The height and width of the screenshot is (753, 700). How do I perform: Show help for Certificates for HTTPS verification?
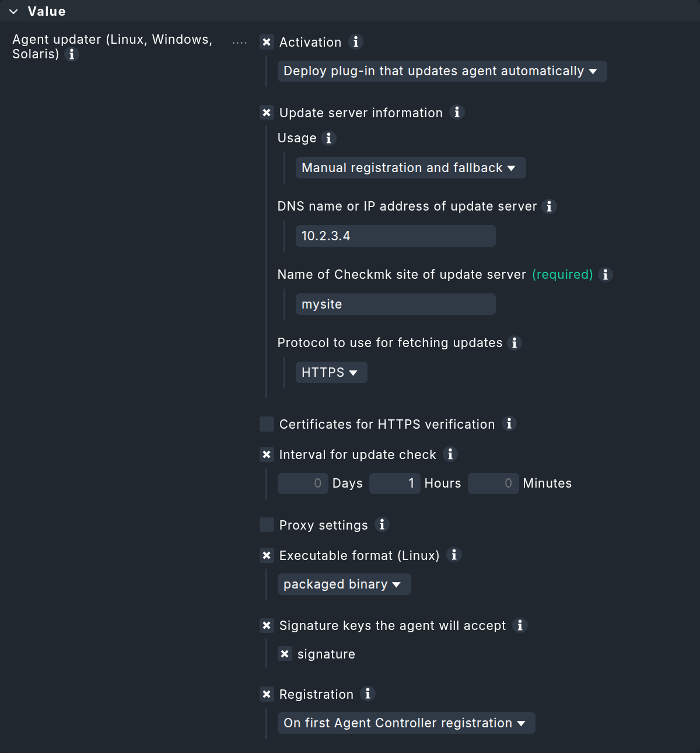tap(508, 424)
